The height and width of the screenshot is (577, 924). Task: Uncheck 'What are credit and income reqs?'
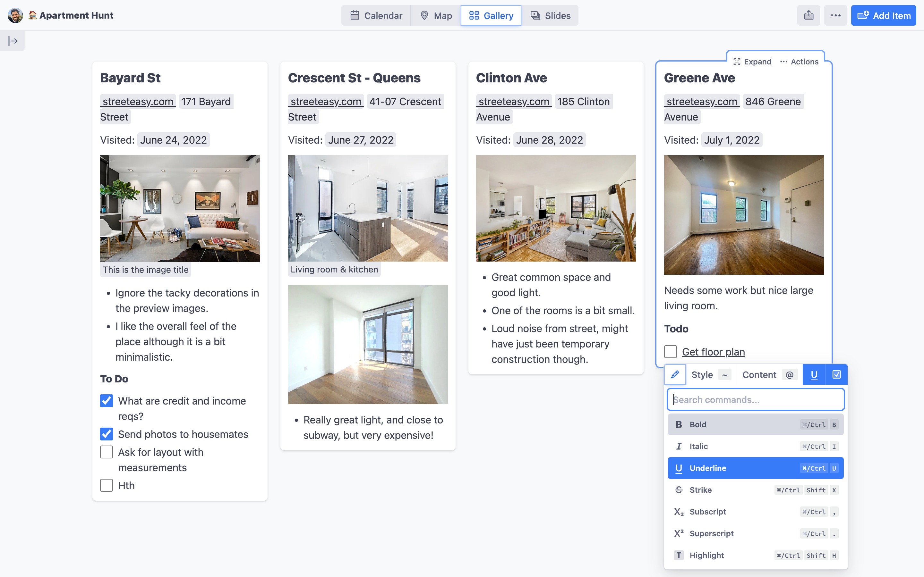[x=107, y=401]
